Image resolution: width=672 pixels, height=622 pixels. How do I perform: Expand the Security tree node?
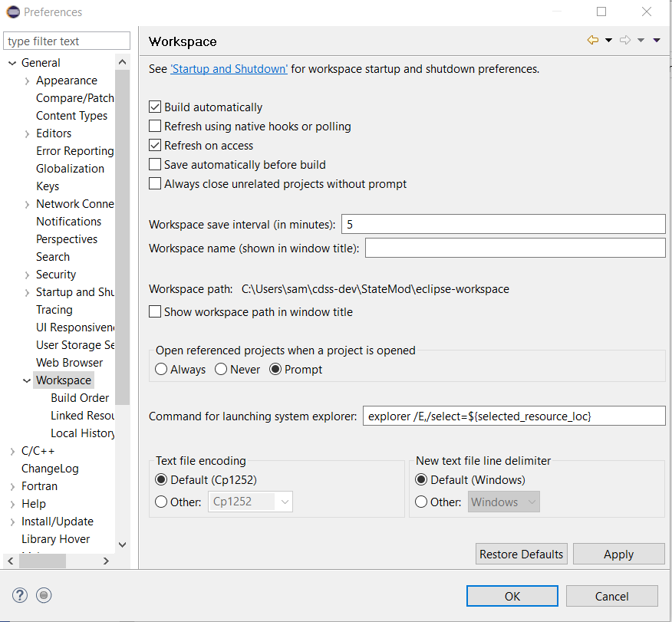click(x=27, y=275)
